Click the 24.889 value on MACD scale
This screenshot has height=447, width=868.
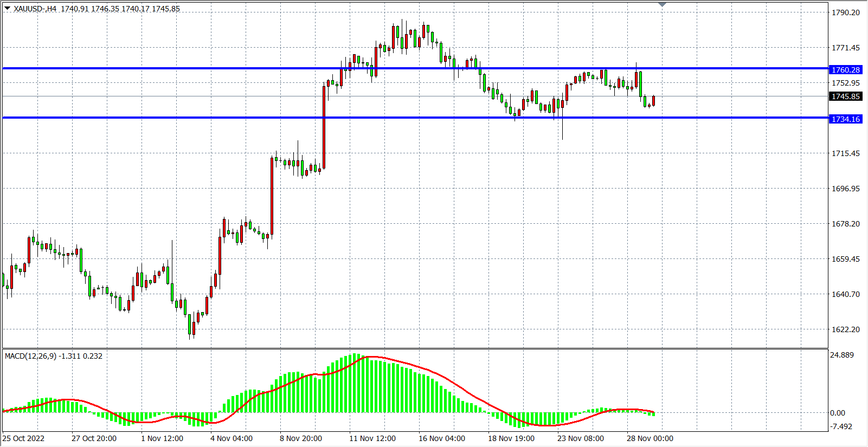[841, 355]
